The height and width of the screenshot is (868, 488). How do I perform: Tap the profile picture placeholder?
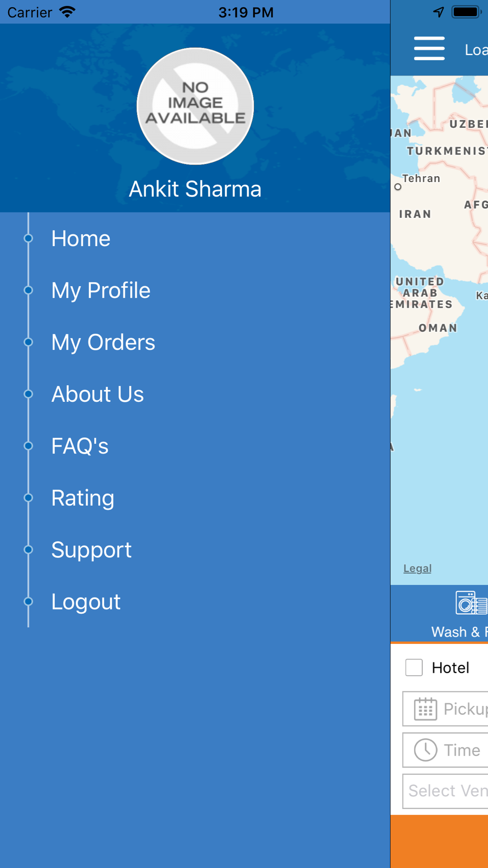(x=195, y=106)
